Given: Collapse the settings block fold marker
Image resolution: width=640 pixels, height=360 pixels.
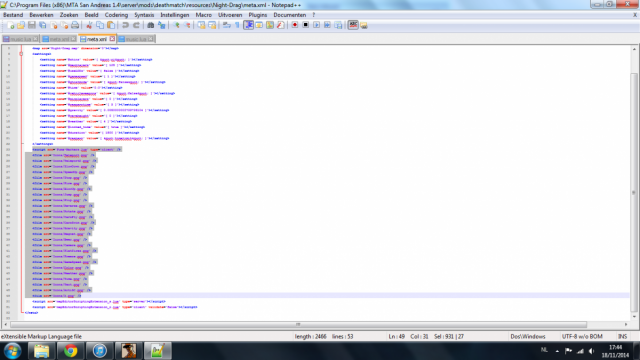Looking at the screenshot, I should pyautogui.click(x=21, y=54).
